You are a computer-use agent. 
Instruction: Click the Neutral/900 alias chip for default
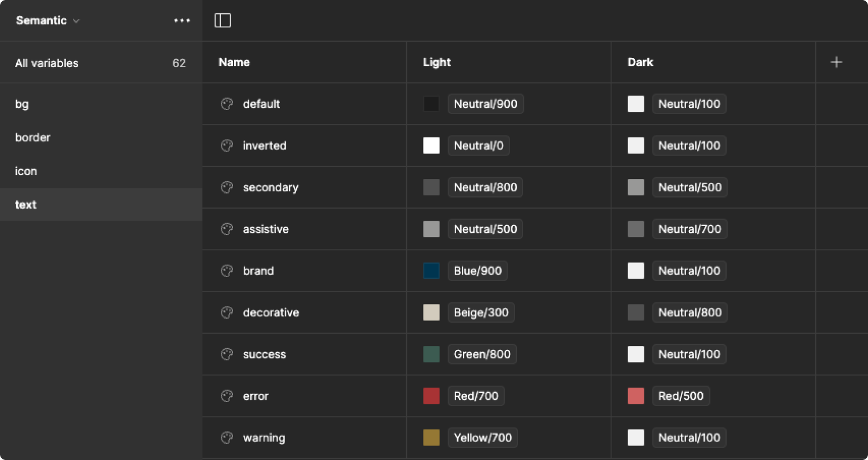(486, 104)
